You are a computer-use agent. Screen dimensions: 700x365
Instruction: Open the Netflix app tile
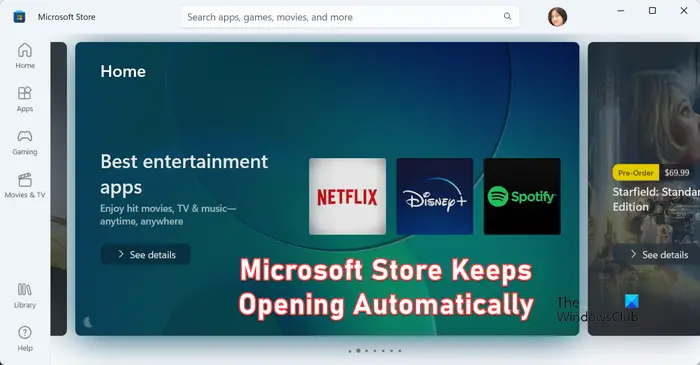(x=347, y=196)
